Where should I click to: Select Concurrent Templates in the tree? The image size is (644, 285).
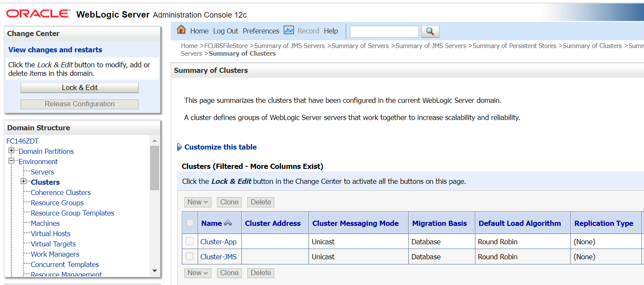65,264
